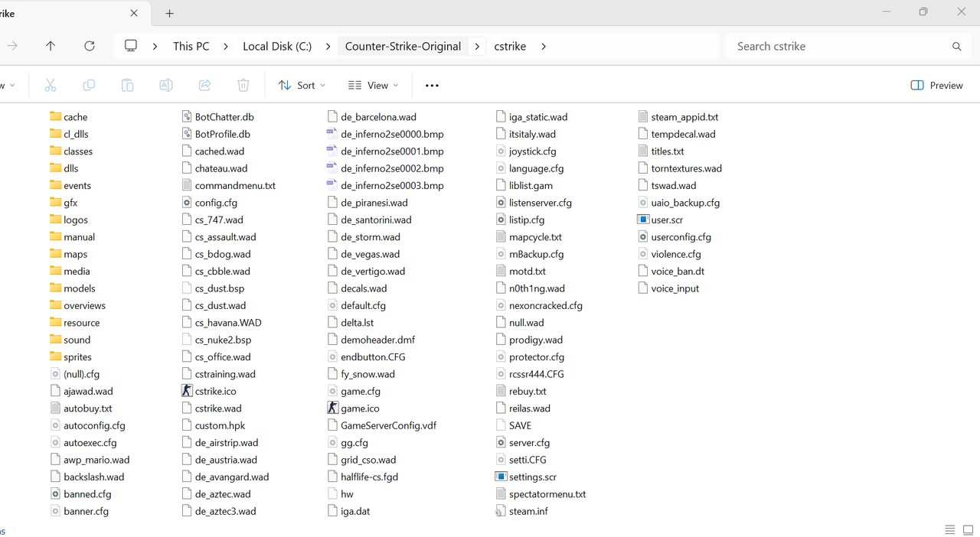Select server.cfg file
This screenshot has height=537, width=980.
coord(522,442)
